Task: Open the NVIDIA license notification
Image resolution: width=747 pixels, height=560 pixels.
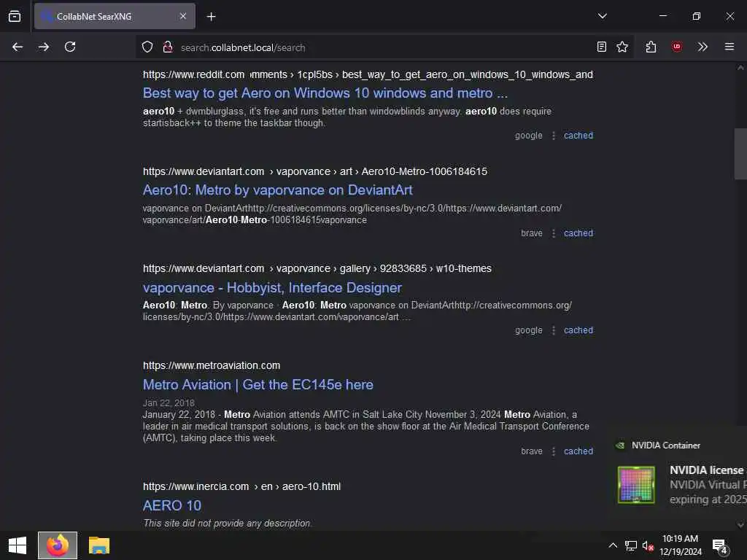Action: [x=678, y=476]
